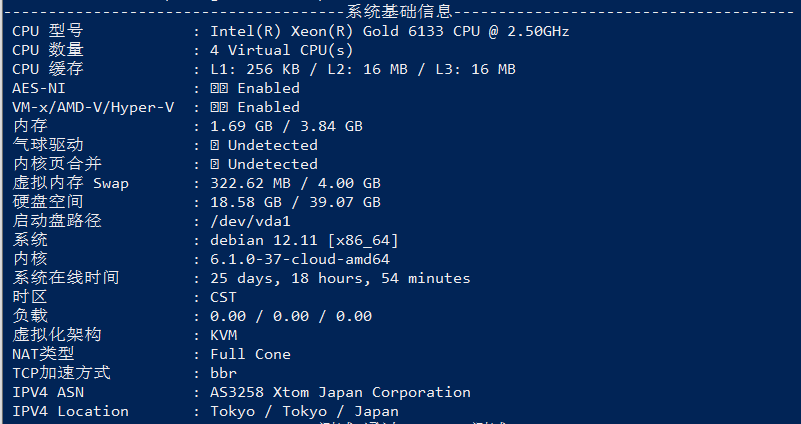Click the NAT type value Full Cone

click(250, 355)
